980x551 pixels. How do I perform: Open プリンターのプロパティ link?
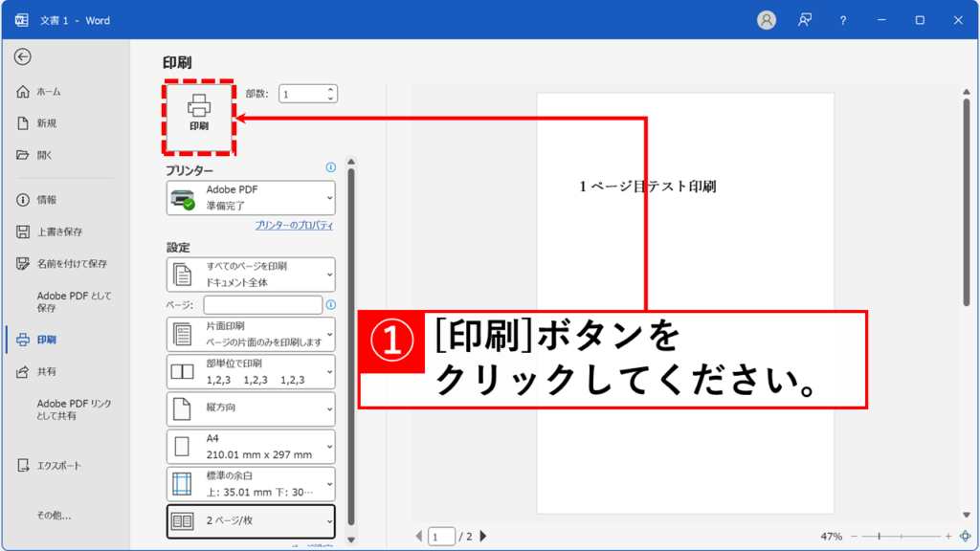tap(294, 226)
